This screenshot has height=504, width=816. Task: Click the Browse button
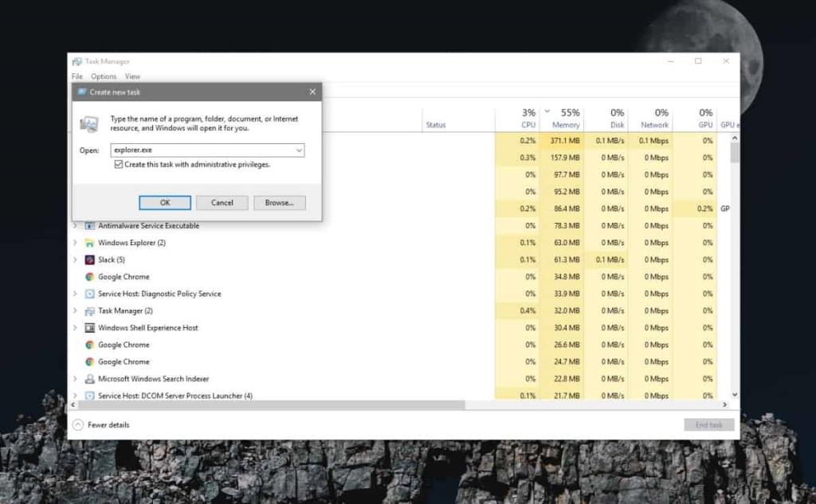pos(279,202)
